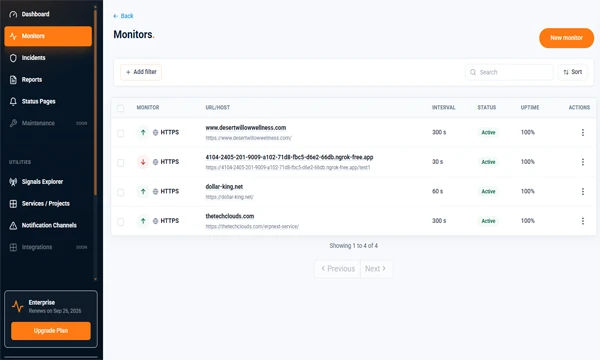Click the New monitor button
Image resolution: width=600 pixels, height=360 pixels.
coord(566,38)
